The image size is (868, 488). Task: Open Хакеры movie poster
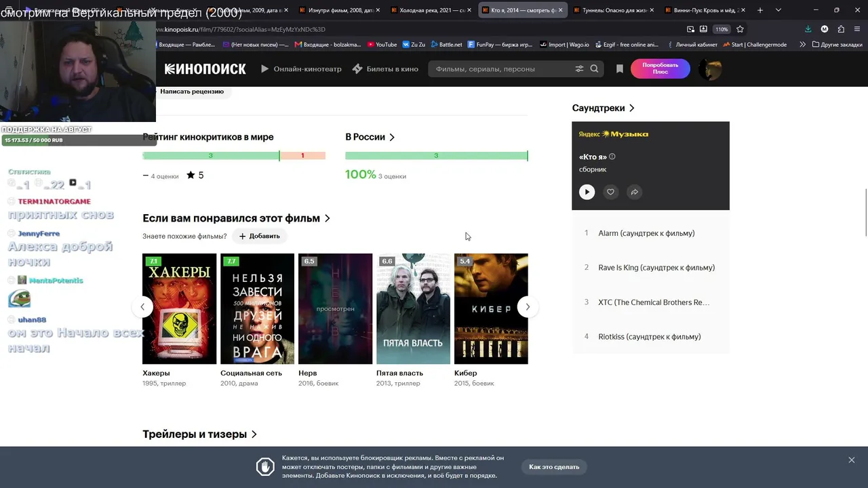[179, 309]
